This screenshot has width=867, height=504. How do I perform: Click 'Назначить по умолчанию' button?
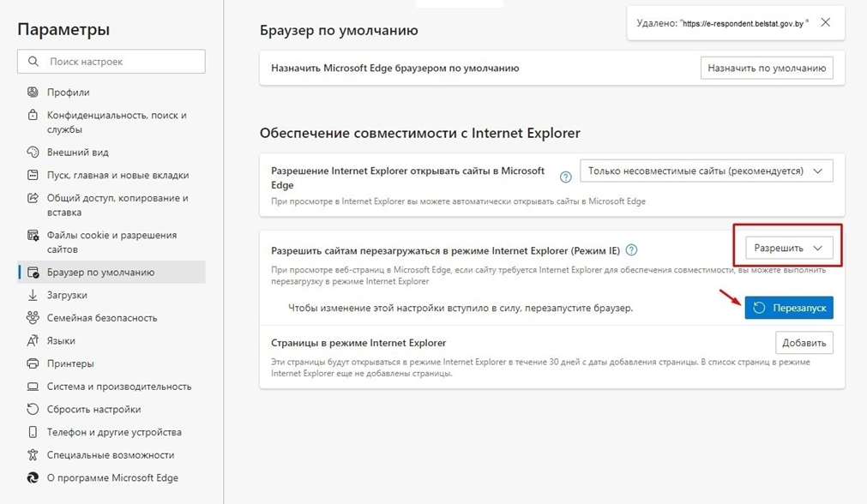(767, 68)
